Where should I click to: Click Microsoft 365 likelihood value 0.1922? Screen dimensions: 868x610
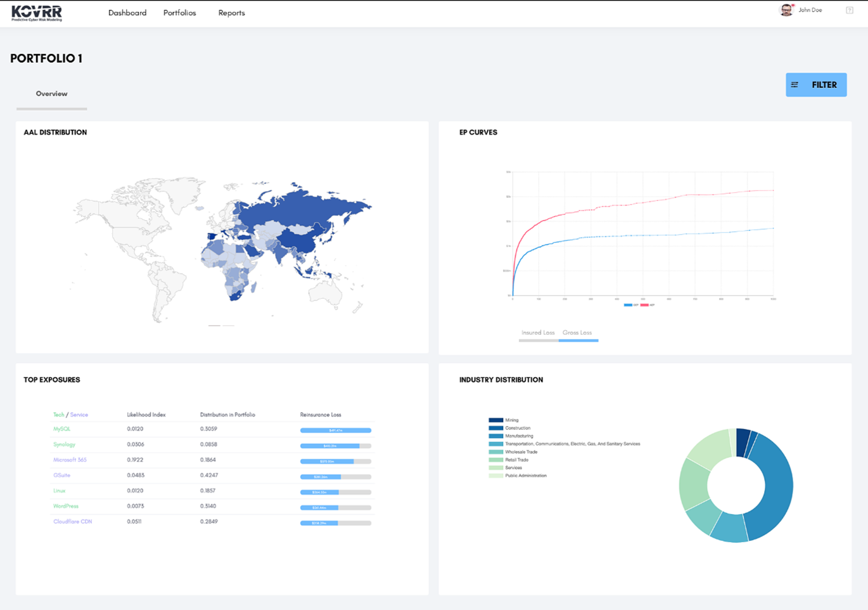[x=135, y=460]
